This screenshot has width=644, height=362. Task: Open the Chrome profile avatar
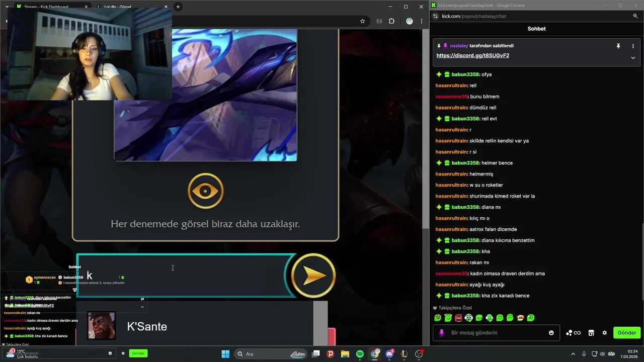409,21
